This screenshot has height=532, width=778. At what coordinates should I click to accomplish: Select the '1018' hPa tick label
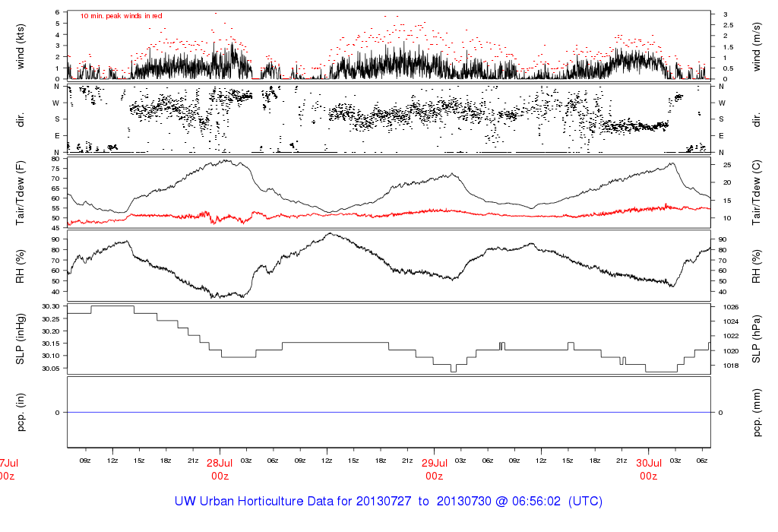click(731, 366)
